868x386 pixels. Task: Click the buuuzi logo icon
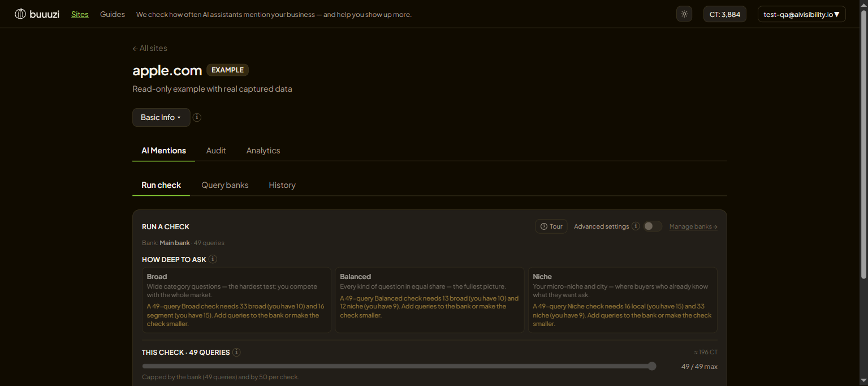20,14
